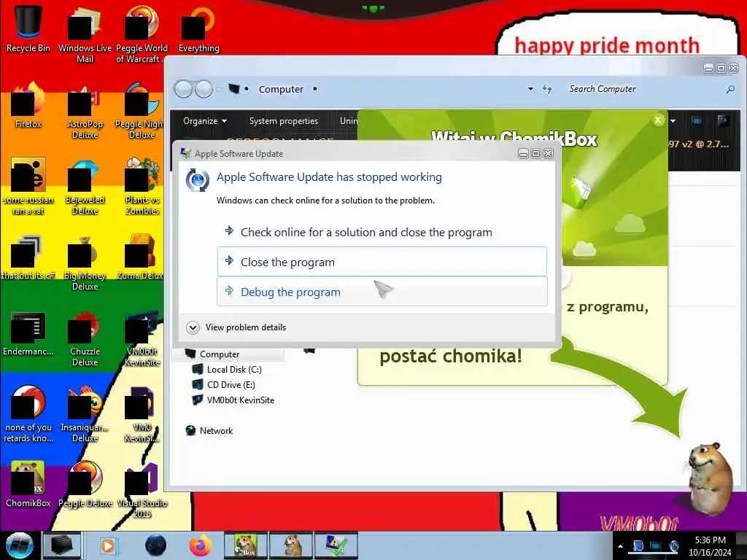Open Zuma Deluxe desktop icon

click(x=141, y=256)
